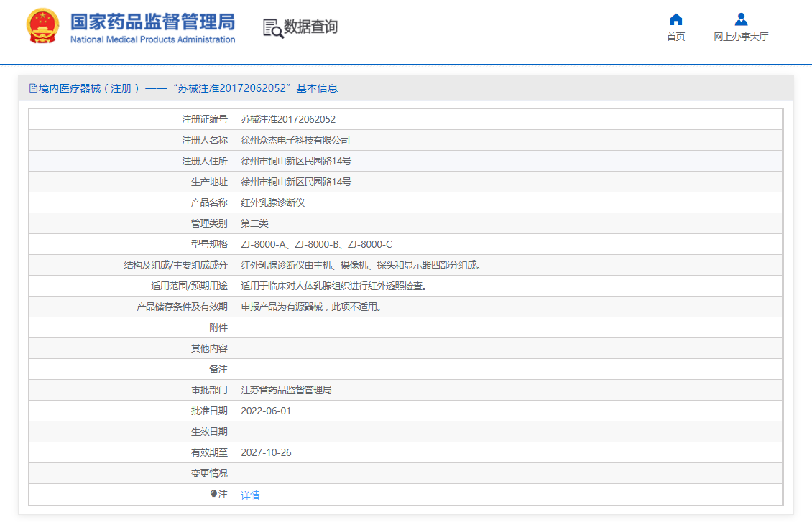Click the 数据查询 label
The height and width of the screenshot is (522, 812).
(x=310, y=27)
